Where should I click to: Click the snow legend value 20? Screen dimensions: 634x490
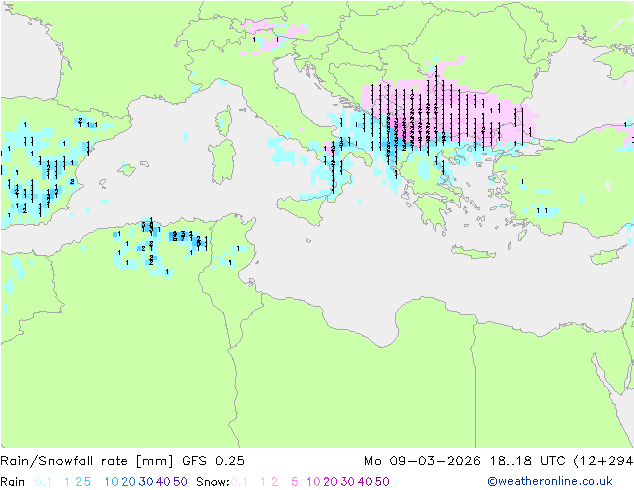click(330, 482)
